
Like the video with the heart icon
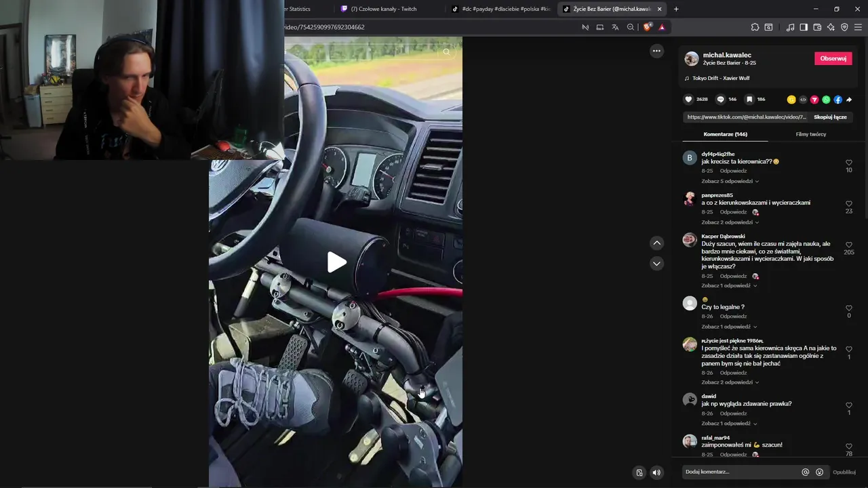coord(688,99)
